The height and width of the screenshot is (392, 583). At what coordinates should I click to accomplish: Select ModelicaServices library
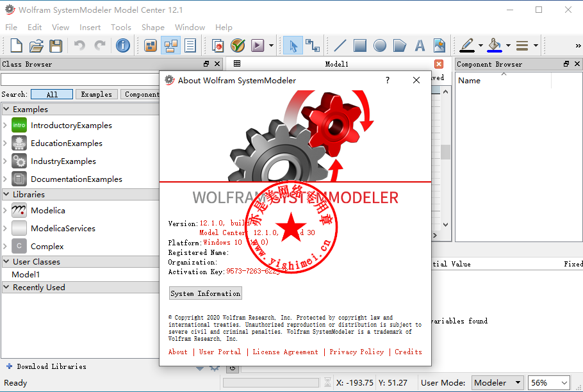pos(63,229)
